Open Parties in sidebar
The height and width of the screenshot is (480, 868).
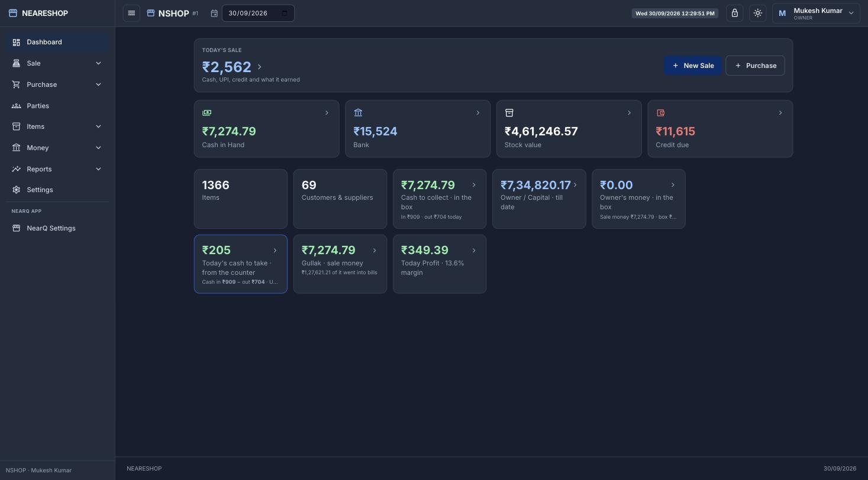click(57, 106)
